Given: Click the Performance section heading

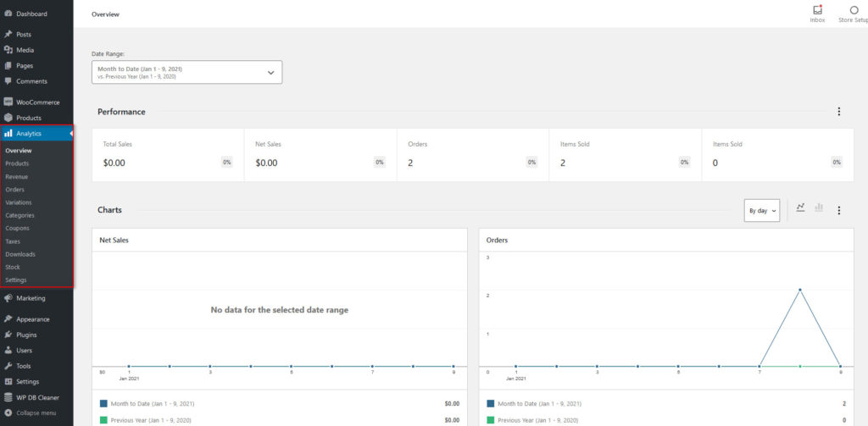Looking at the screenshot, I should click(x=121, y=112).
